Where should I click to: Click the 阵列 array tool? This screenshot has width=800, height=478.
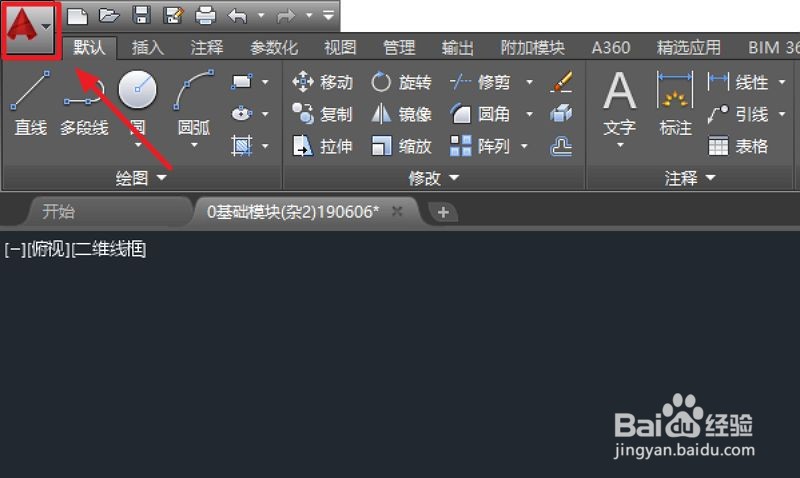[480, 146]
